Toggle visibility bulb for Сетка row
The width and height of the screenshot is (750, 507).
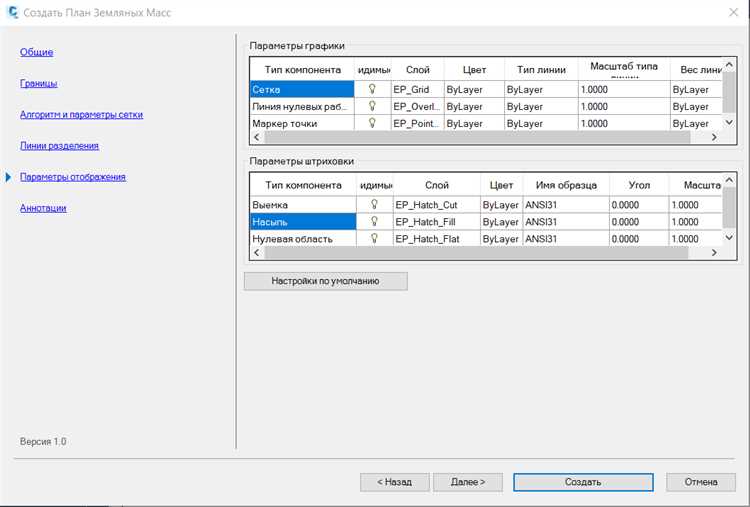point(373,89)
